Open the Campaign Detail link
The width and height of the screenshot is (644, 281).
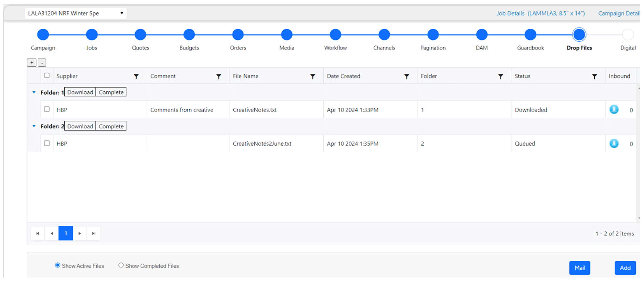coord(619,13)
